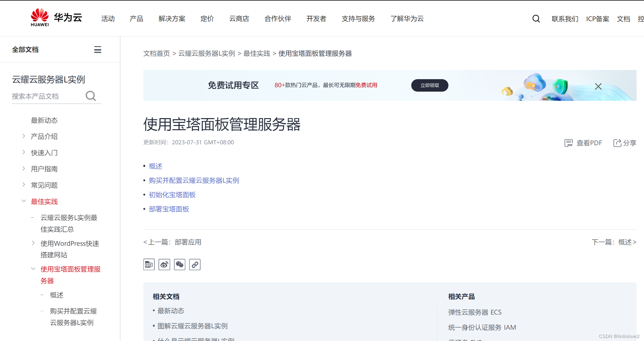This screenshot has height=341, width=644.
Task: Click the share icon near 分享
Action: [x=617, y=143]
